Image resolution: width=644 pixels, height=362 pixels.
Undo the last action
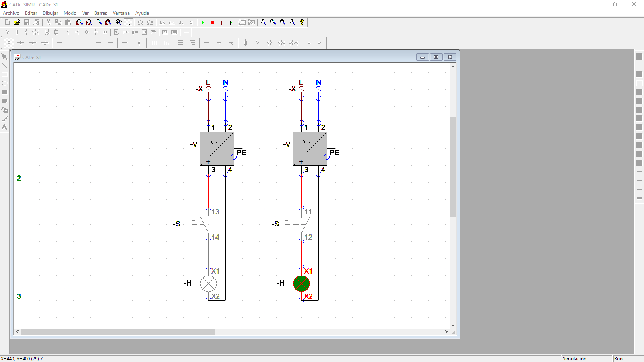[140, 23]
